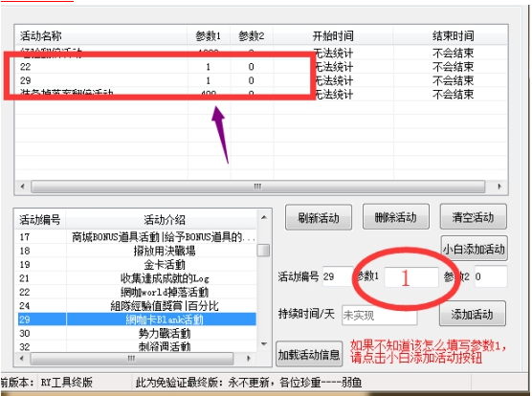532x396 pixels.
Task: Click the 清空活动 button
Action: click(473, 217)
